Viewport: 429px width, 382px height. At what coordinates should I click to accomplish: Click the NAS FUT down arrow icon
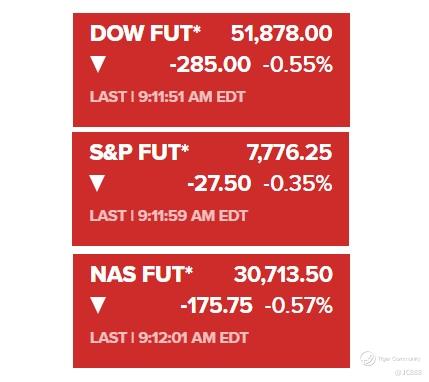(x=98, y=305)
